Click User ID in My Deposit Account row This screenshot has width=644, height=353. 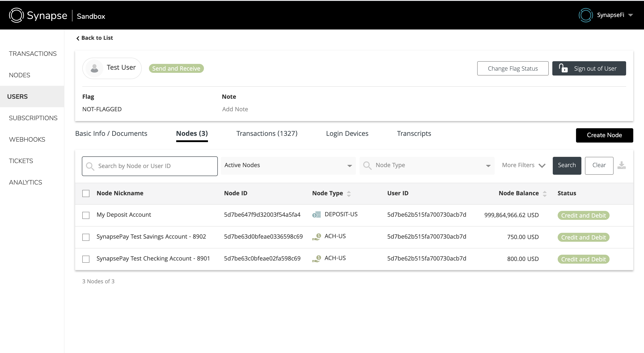tap(426, 215)
